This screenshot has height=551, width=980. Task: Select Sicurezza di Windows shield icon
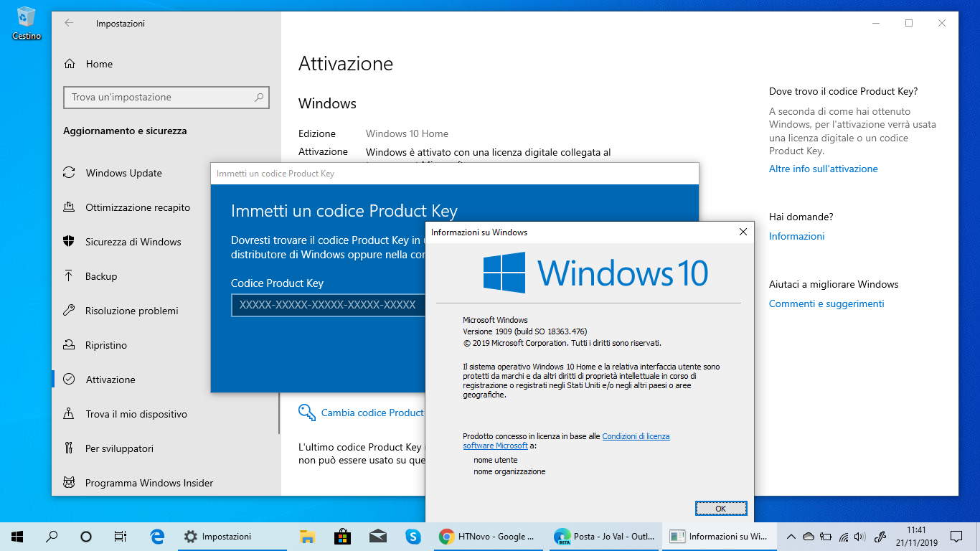click(69, 242)
